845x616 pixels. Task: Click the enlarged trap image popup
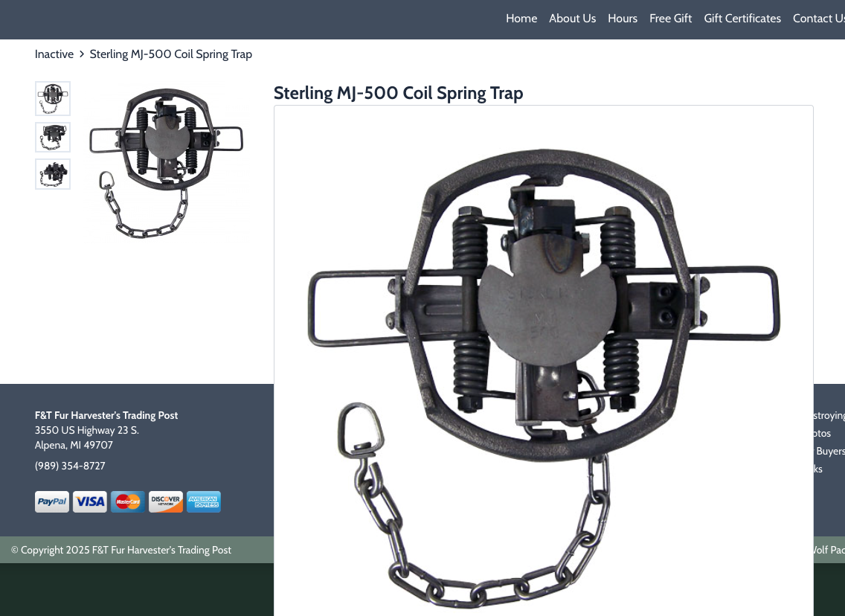pyautogui.click(x=543, y=361)
